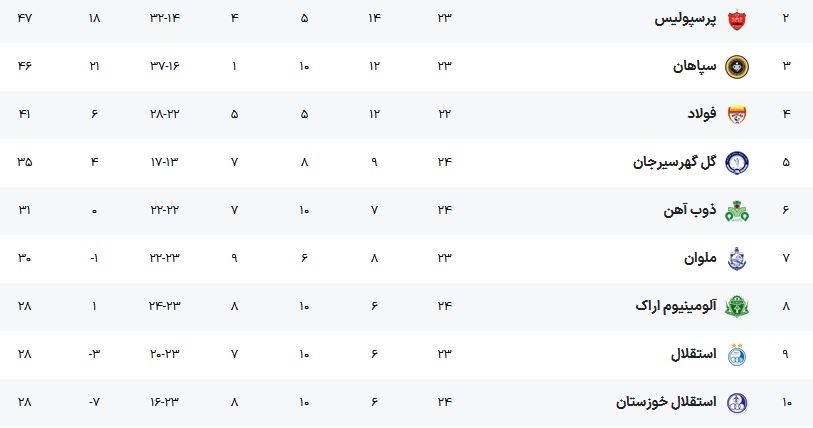This screenshot has height=428, width=813.
Task: Open the ملوان team link
Action: (x=700, y=258)
